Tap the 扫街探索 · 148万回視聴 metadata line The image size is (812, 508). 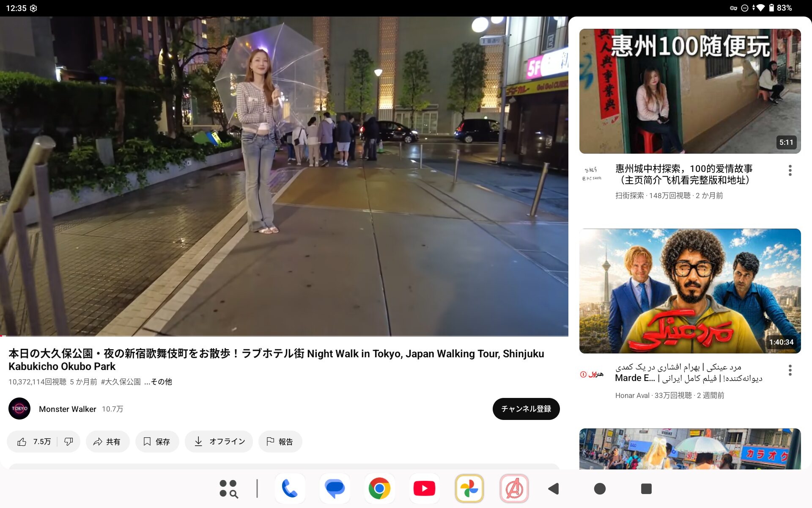point(669,196)
